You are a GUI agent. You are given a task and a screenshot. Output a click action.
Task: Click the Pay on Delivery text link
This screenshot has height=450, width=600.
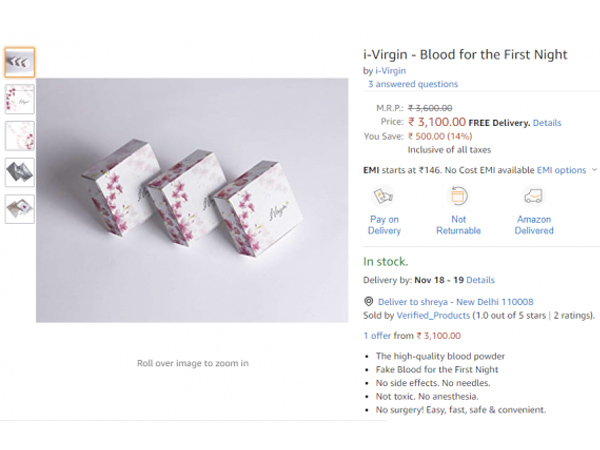(384, 225)
